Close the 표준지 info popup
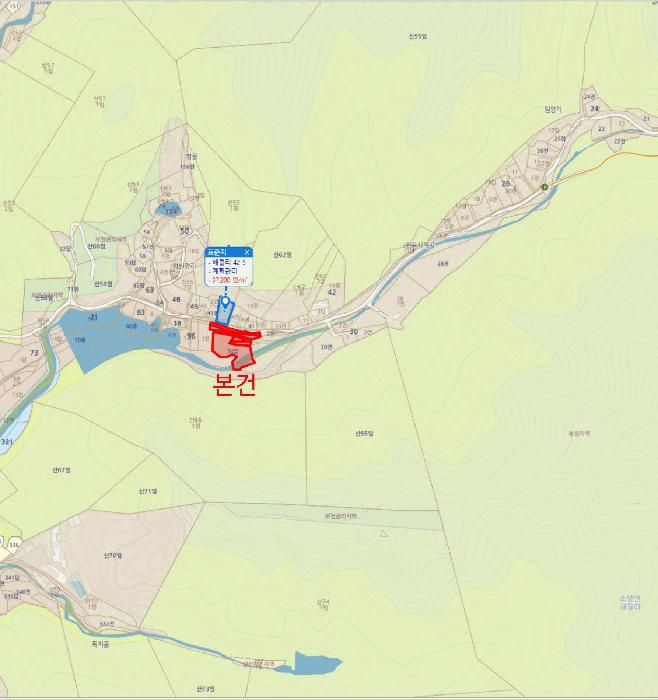Screen dimensions: 658x700 pos(247,252)
